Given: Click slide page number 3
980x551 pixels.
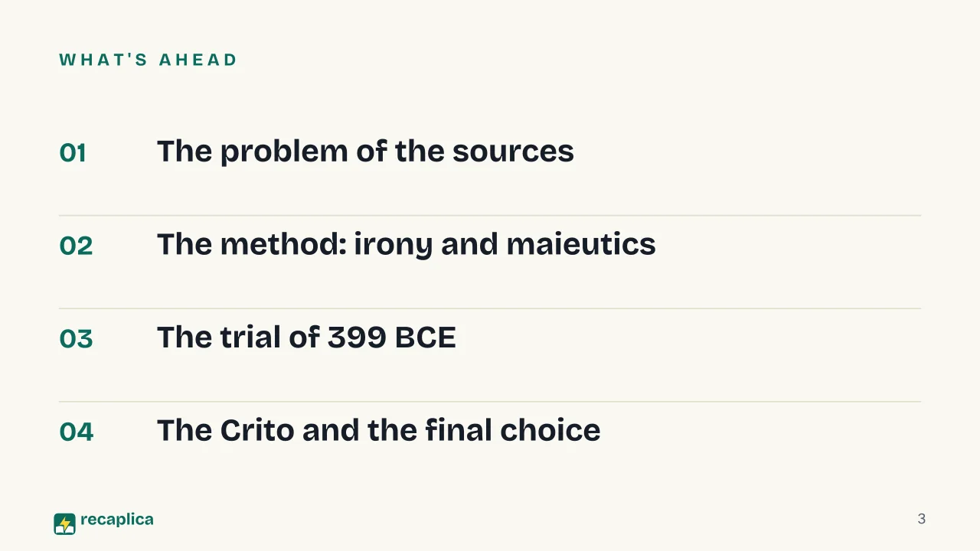Looking at the screenshot, I should coord(922,519).
